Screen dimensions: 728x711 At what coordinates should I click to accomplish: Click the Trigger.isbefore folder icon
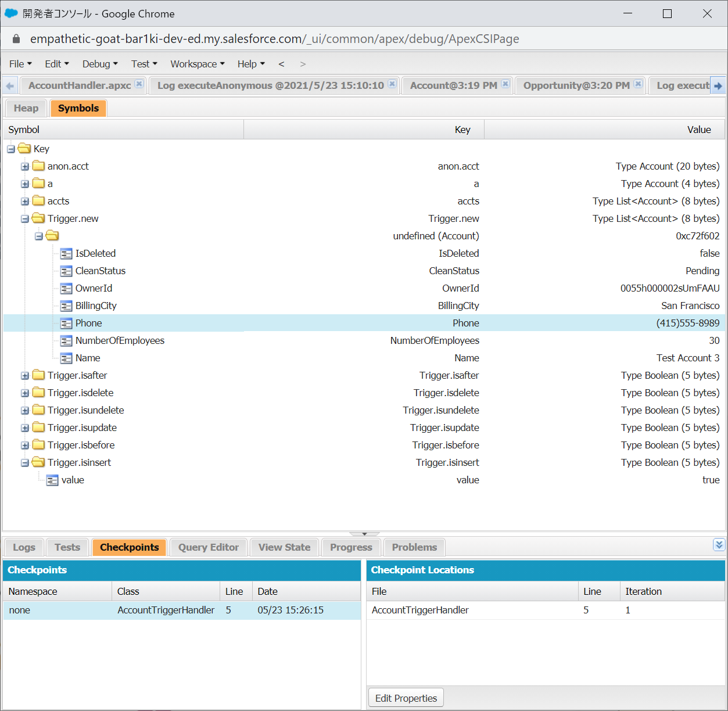(x=39, y=445)
